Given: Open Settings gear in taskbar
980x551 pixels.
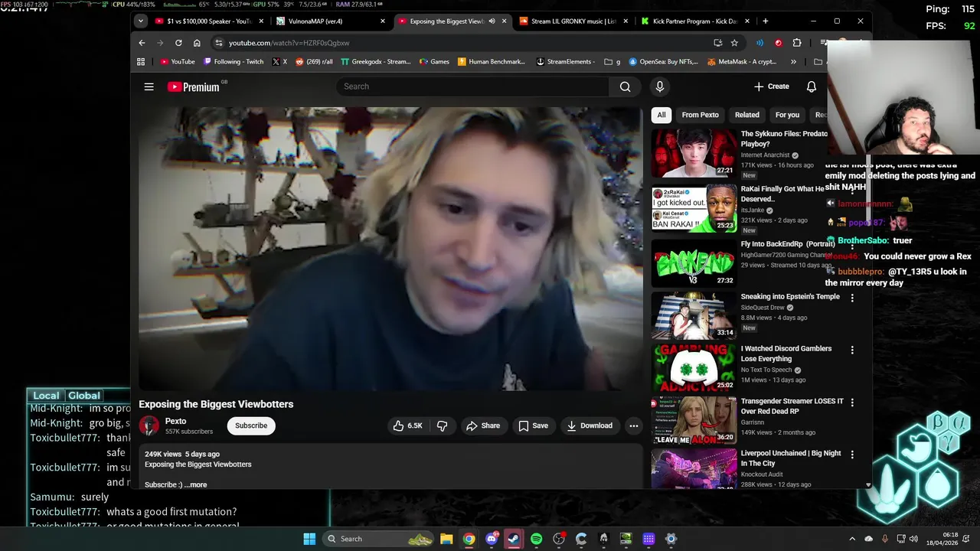Looking at the screenshot, I should pos(671,539).
